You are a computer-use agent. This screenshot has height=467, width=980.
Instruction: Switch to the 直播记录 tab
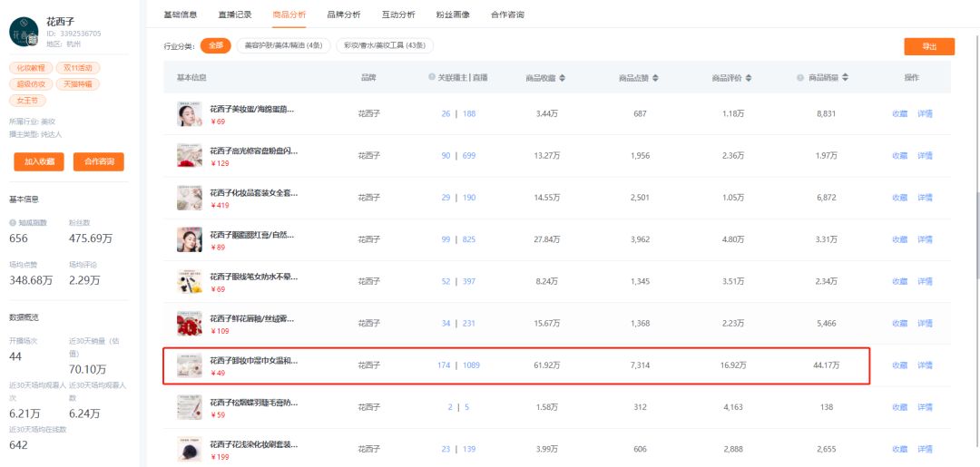[235, 15]
